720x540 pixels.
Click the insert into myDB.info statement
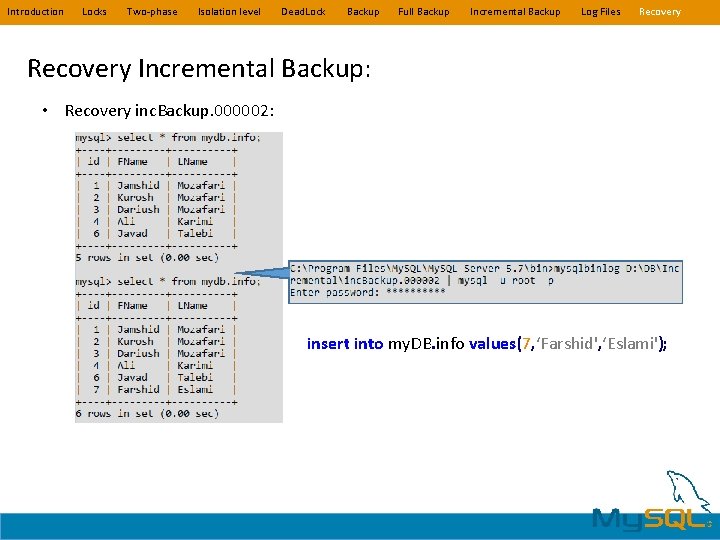point(487,343)
